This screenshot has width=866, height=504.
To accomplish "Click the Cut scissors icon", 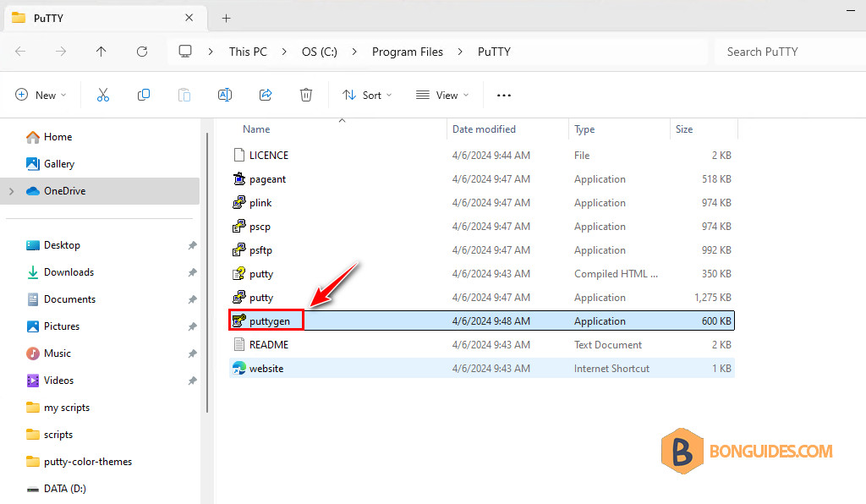I will point(102,95).
